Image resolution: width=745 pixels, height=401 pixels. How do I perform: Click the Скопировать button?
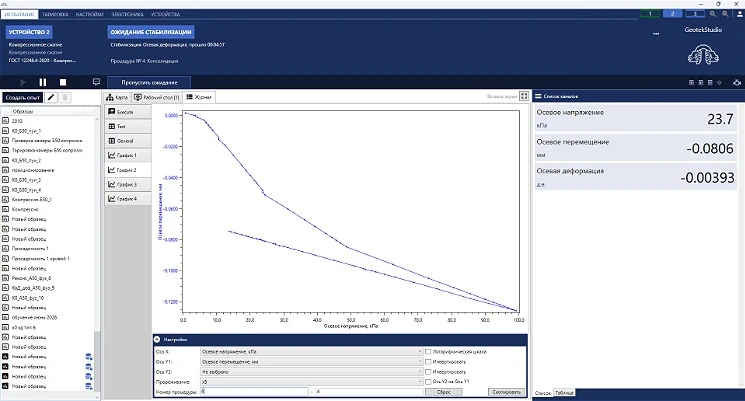pyautogui.click(x=506, y=392)
